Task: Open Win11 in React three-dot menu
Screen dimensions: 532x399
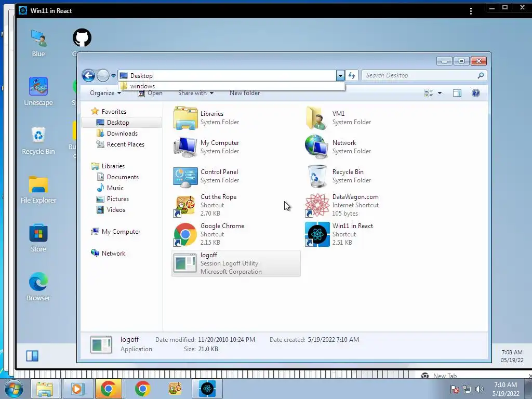Action: (471, 11)
